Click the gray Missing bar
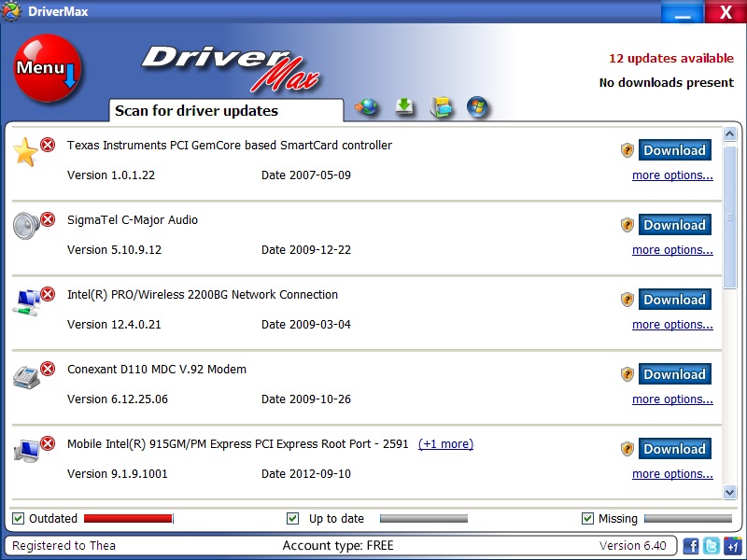The image size is (747, 560). coord(688,519)
